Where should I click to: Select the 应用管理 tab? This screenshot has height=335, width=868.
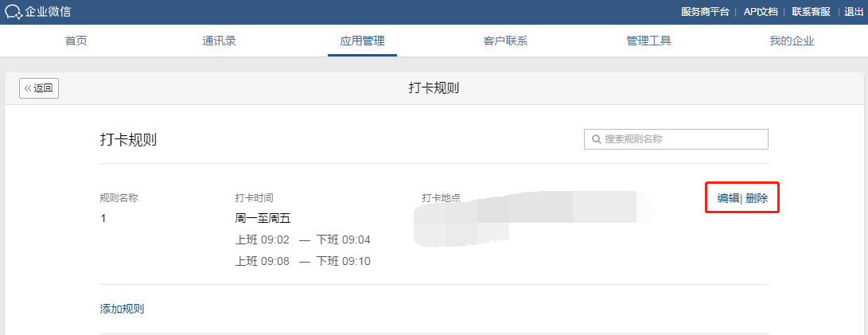(x=362, y=41)
